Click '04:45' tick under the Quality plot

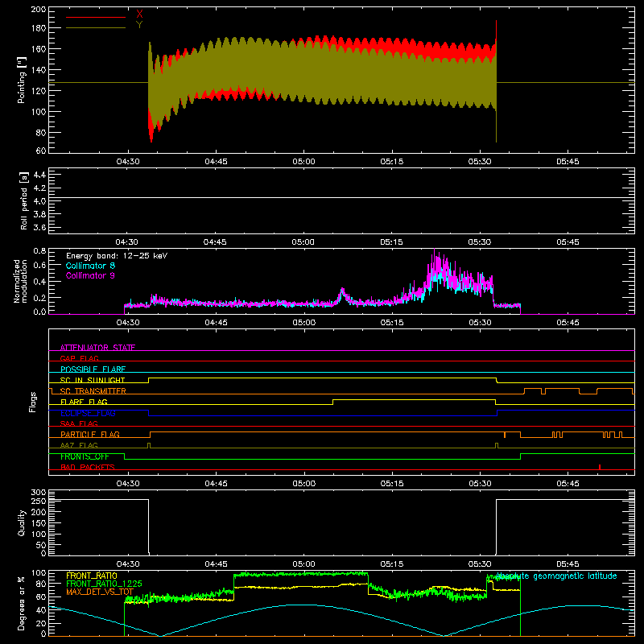coord(216,564)
